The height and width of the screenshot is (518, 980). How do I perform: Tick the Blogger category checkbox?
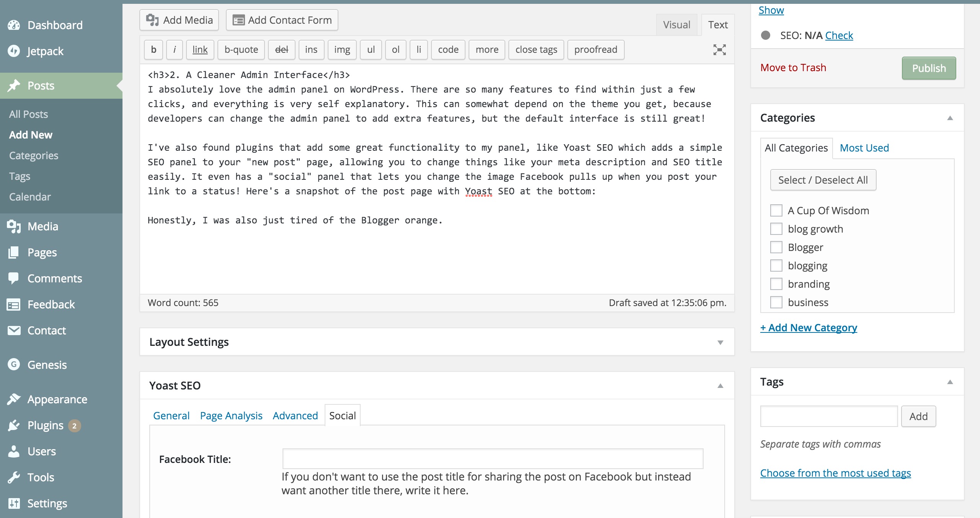click(x=776, y=247)
